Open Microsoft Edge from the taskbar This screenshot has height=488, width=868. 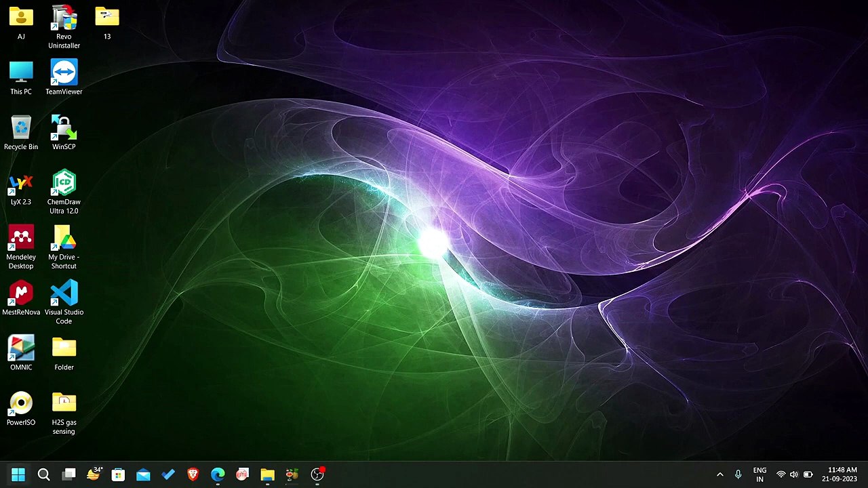coord(218,474)
